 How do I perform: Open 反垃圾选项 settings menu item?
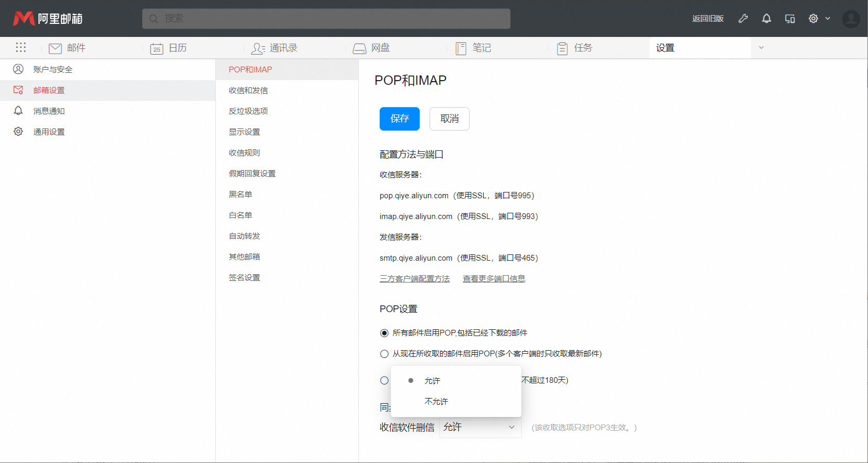coord(249,111)
